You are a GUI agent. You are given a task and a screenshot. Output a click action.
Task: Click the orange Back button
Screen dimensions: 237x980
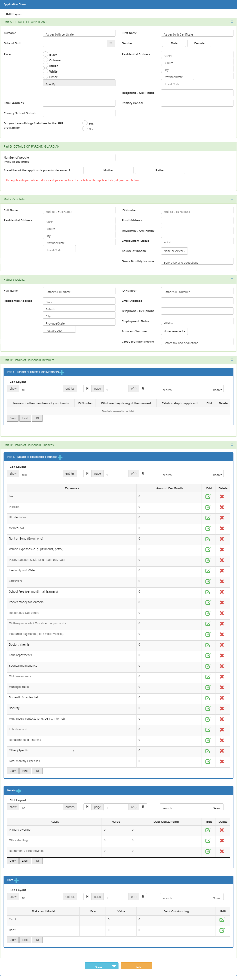[x=137, y=966]
